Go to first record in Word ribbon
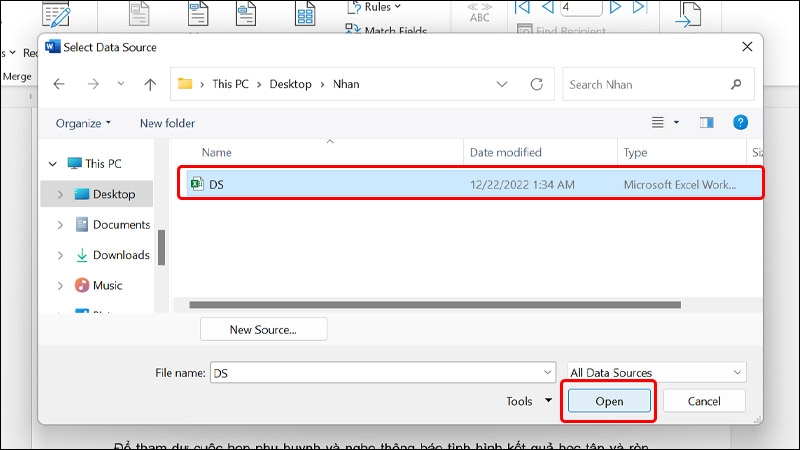Image resolution: width=800 pixels, height=450 pixels. [x=522, y=7]
